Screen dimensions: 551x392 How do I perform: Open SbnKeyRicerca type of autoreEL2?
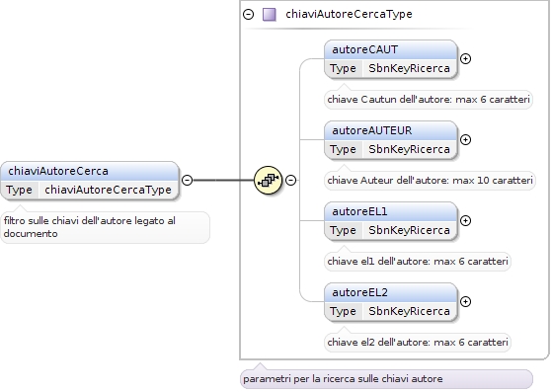(409, 311)
